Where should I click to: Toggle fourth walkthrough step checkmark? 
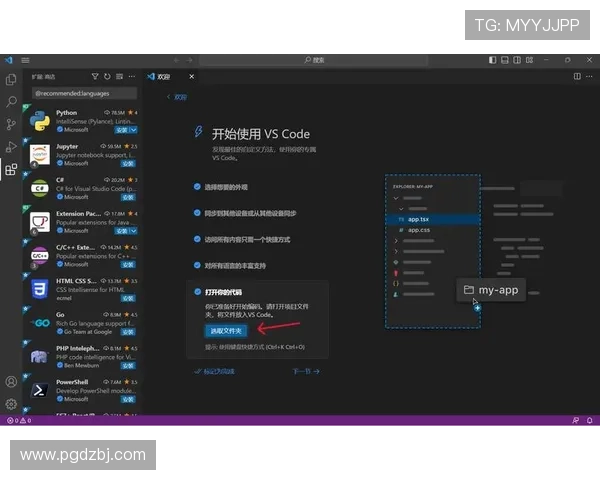(x=197, y=265)
